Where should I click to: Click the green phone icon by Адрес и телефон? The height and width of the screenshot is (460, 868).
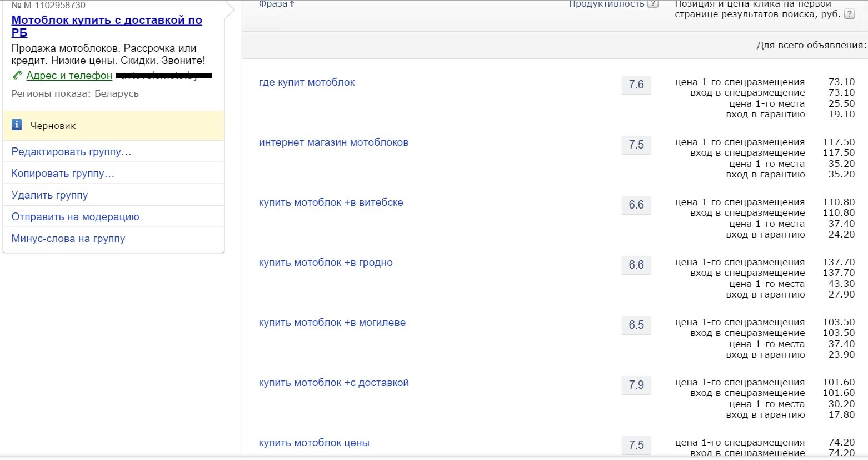[x=18, y=76]
